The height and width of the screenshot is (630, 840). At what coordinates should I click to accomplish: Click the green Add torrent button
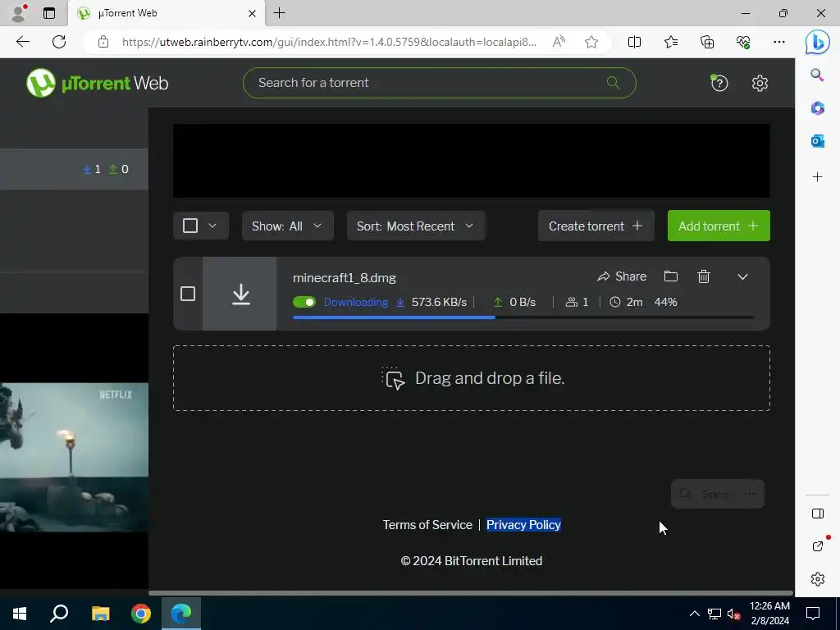[719, 226]
